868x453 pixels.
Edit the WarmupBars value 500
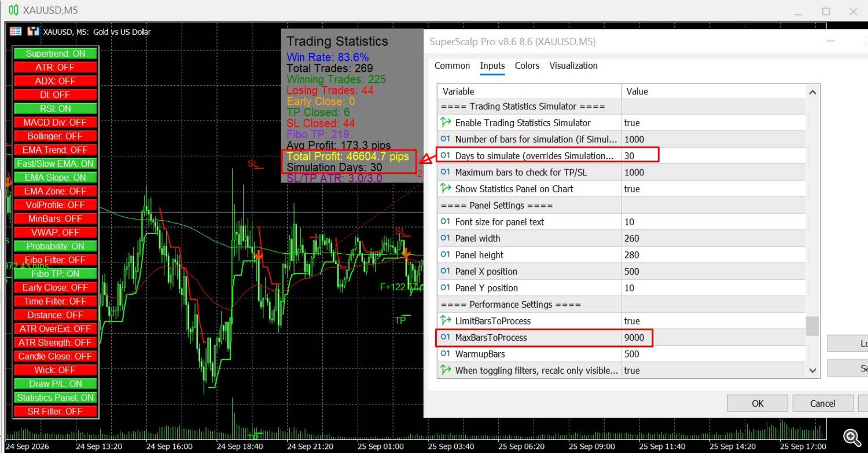[x=713, y=354]
